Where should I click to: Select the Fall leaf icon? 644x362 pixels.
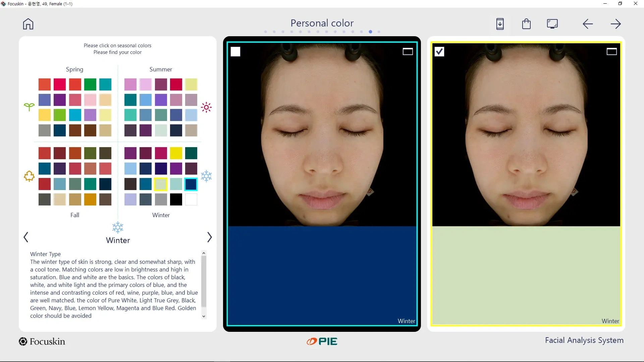tap(29, 176)
